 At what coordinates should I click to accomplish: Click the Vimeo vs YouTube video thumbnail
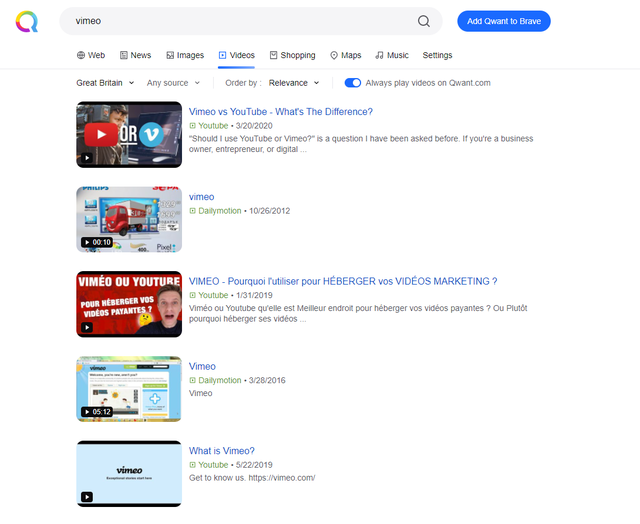(x=129, y=135)
